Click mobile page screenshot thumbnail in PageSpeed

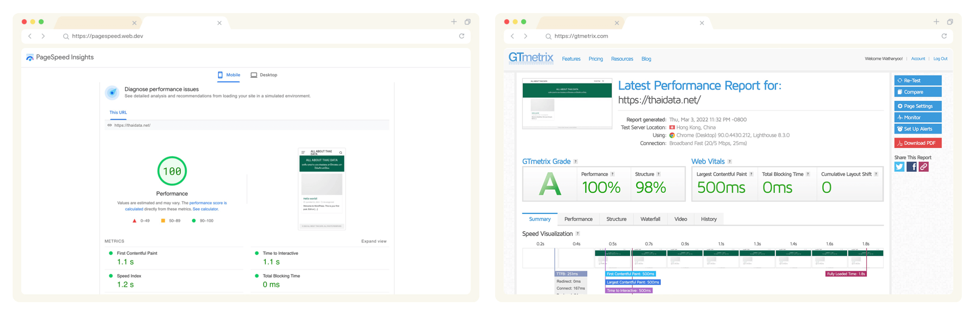[x=322, y=189]
